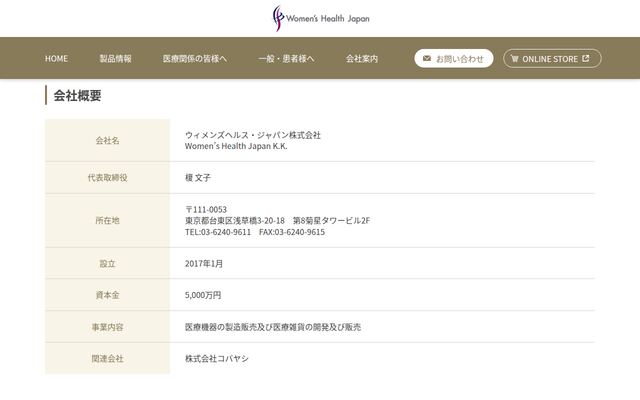Click the 2017年1月 establishment date
Screen dimensions: 640x400
204,264
